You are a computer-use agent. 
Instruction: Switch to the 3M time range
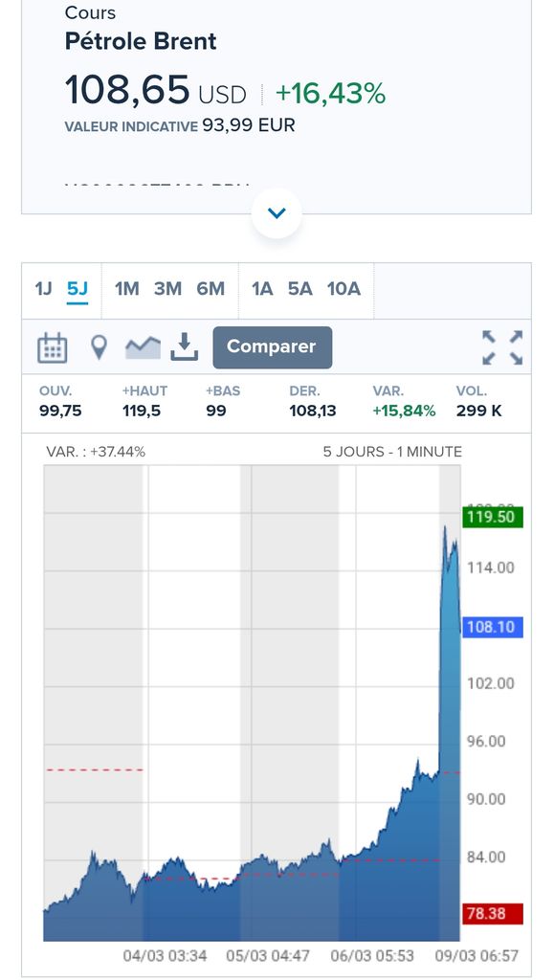pos(167,289)
